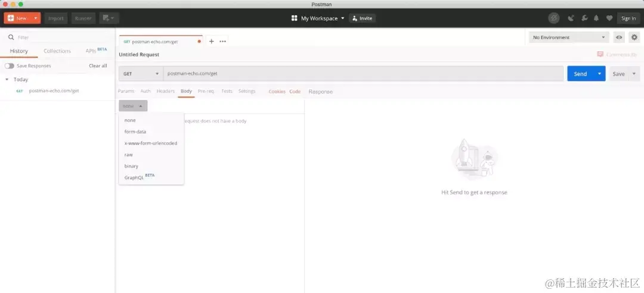Click the environment quick look eye icon
The width and height of the screenshot is (644, 293).
tap(619, 38)
